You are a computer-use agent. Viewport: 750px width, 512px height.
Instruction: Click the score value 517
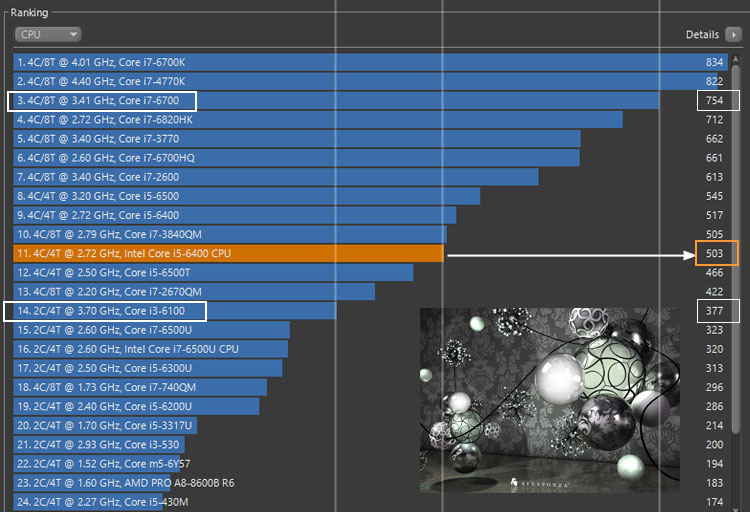coord(714,215)
